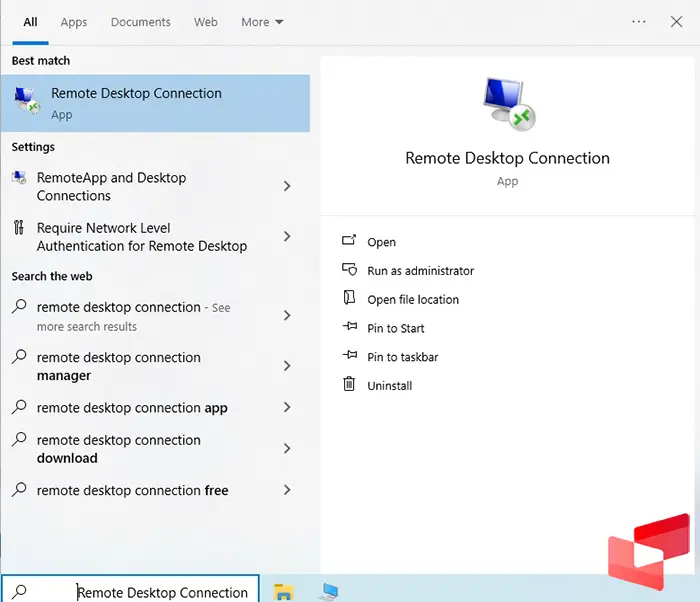Click the large Remote Desktop Connection app icon
This screenshot has width=700, height=602.
coord(507,103)
